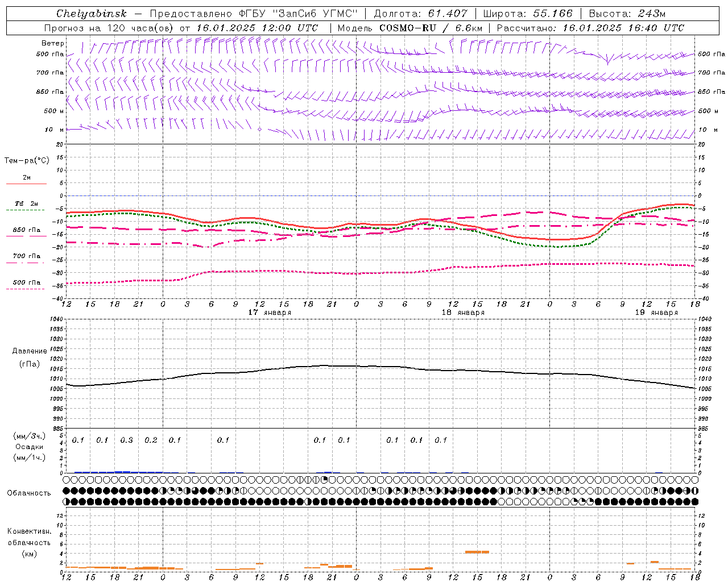Click the '17 января' date label

click(270, 313)
